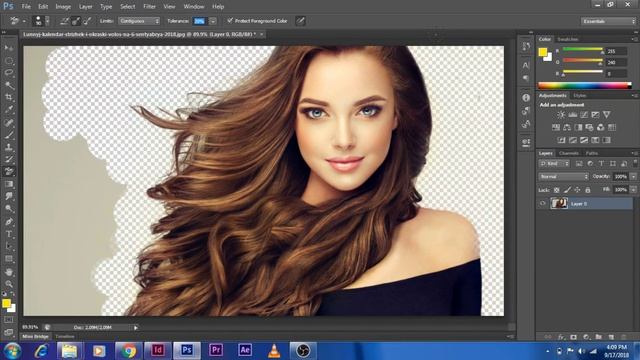Open the Timeline panel tab
Image resolution: width=640 pixels, height=360 pixels.
[65, 336]
